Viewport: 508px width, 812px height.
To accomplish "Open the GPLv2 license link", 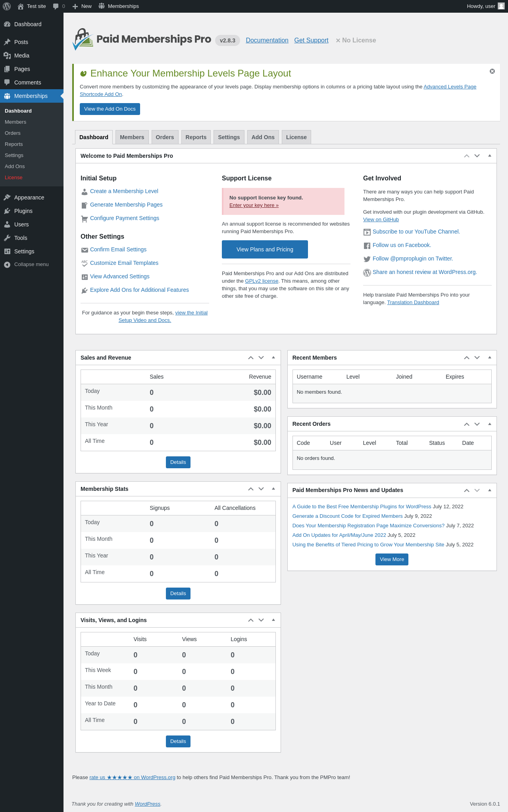I will [262, 281].
